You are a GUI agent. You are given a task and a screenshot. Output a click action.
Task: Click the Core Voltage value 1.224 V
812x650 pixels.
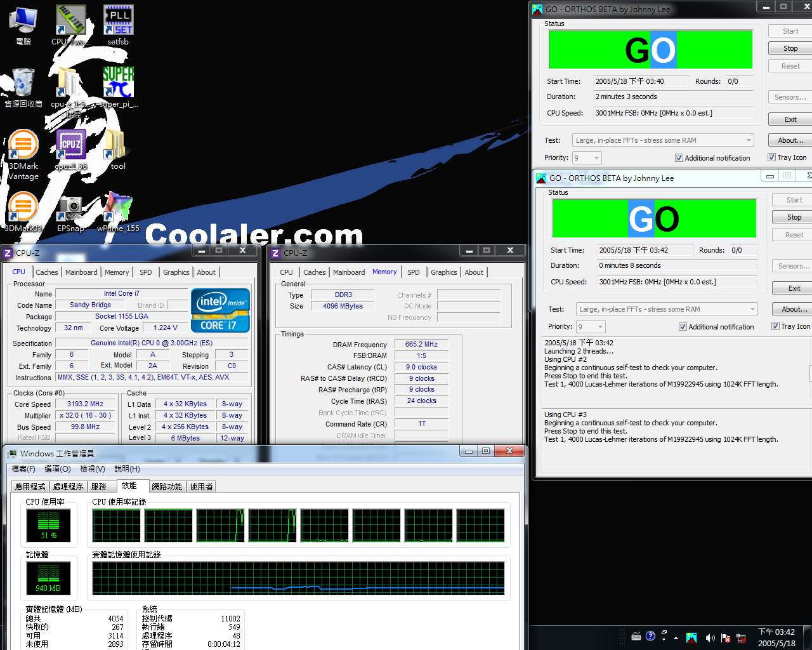166,328
